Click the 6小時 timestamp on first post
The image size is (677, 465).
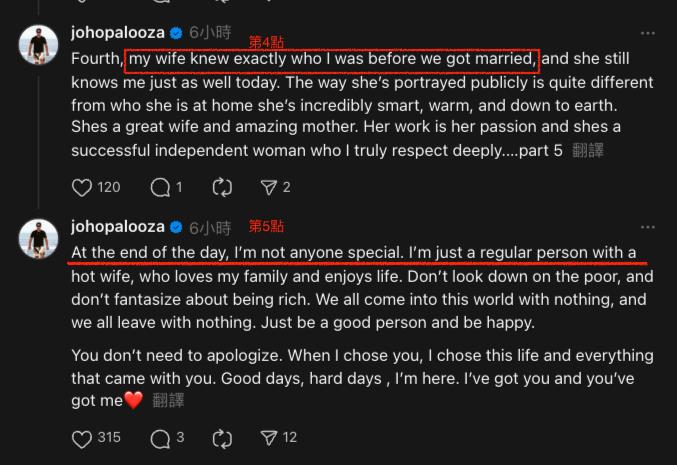(209, 33)
